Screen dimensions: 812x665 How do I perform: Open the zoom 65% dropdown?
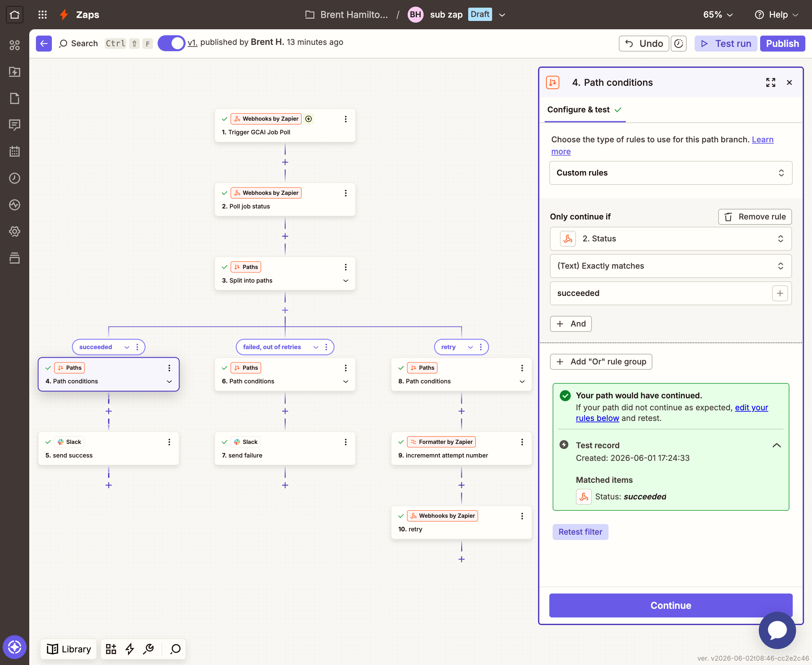point(718,15)
